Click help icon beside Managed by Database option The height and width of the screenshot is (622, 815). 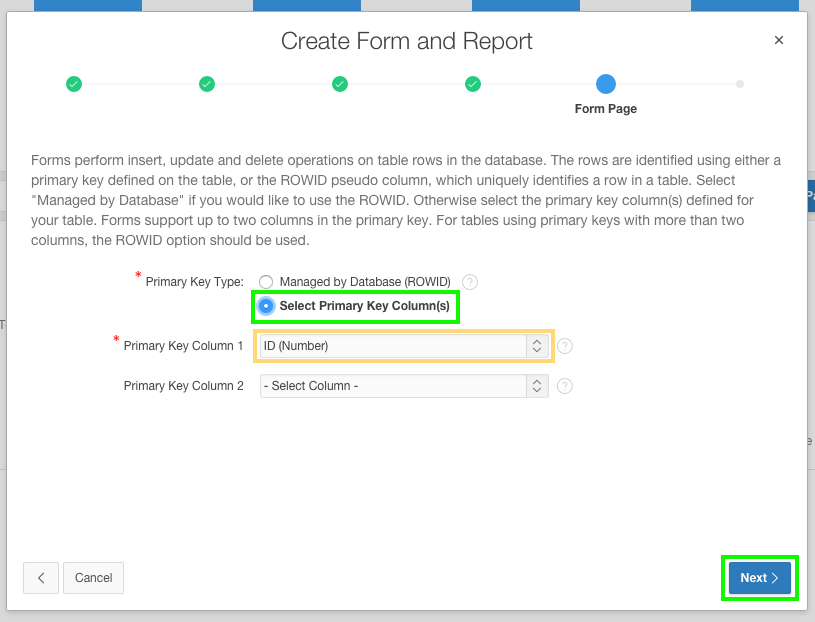[469, 282]
